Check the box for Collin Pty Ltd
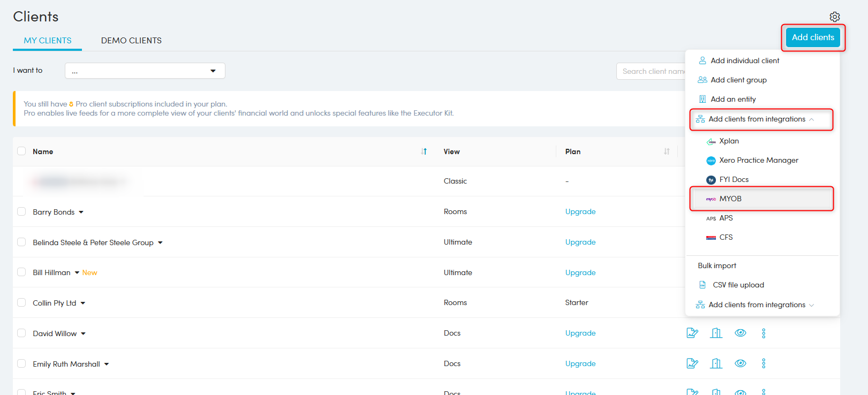The image size is (868, 395). coord(21,302)
